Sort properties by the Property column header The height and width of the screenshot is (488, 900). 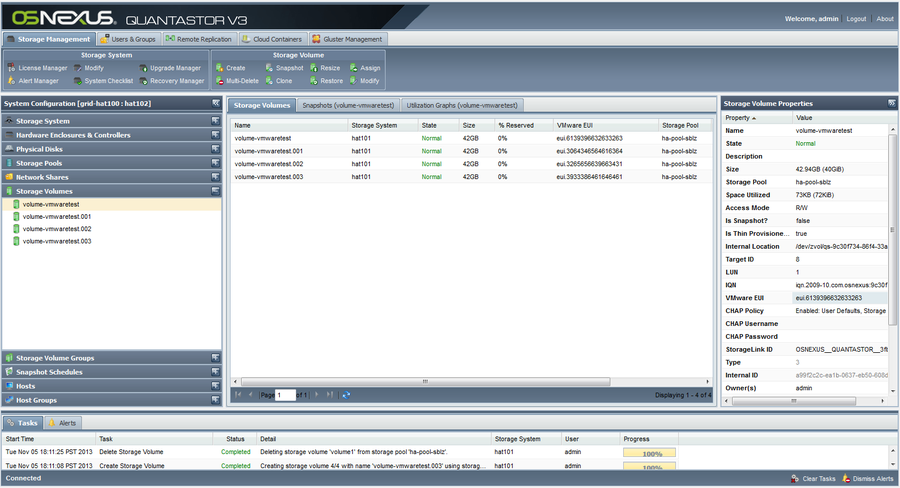757,118
